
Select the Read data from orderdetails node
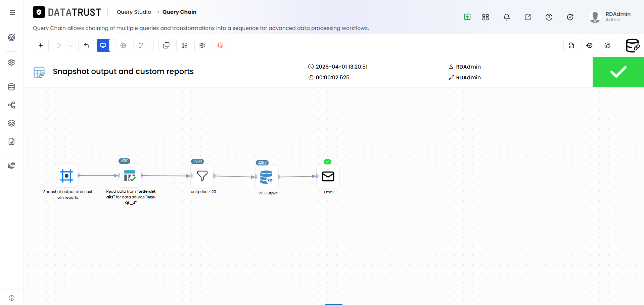point(130,176)
